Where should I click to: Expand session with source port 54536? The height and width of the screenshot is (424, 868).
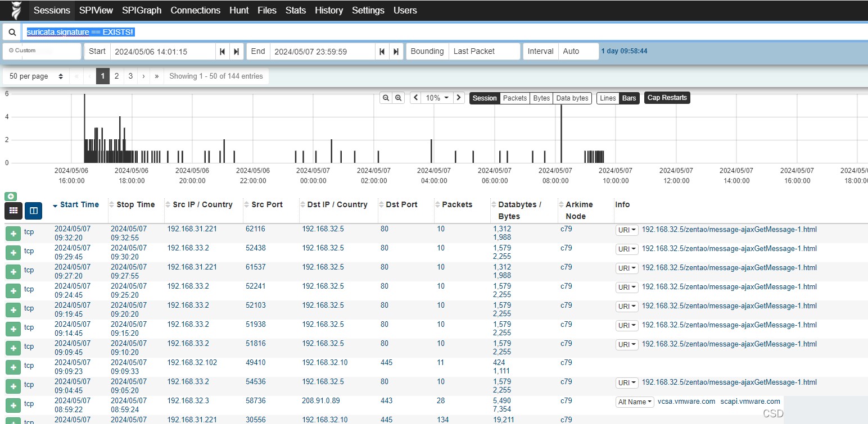[13, 386]
